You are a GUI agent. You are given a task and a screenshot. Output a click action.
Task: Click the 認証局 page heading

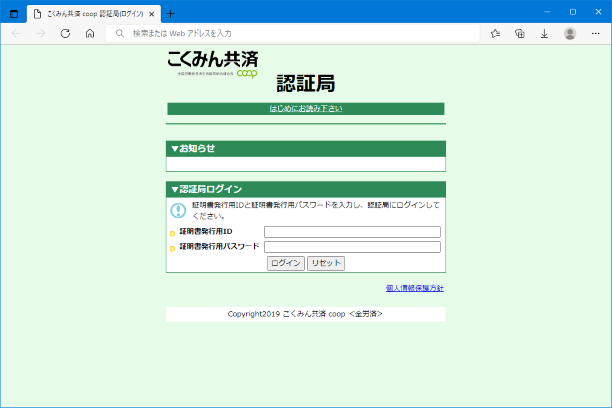tap(306, 84)
